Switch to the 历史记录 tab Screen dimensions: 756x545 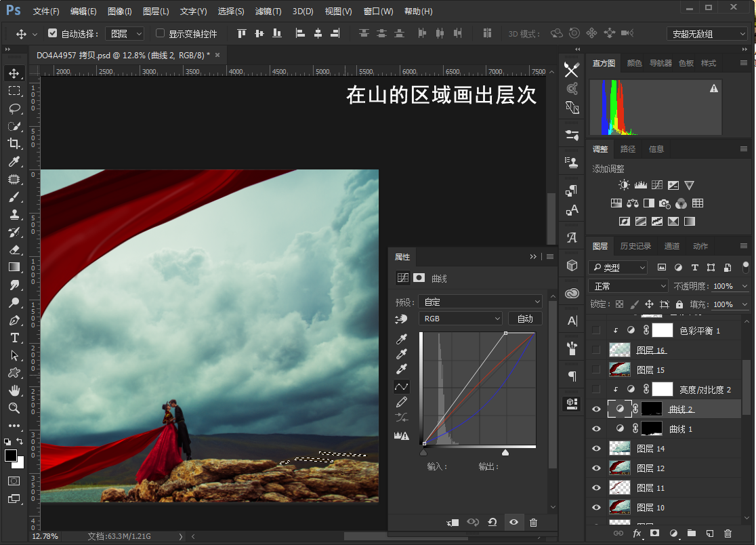click(635, 246)
